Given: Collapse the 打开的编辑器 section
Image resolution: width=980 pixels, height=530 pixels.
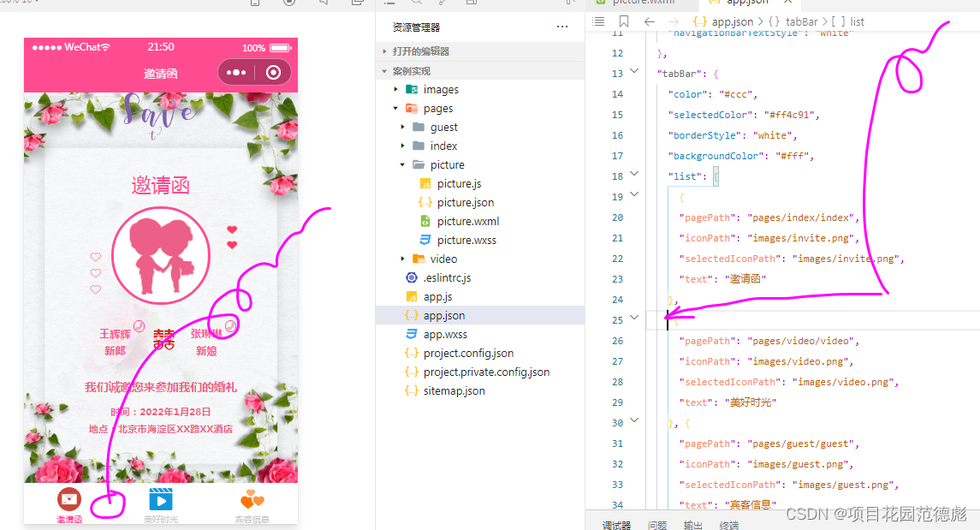Looking at the screenshot, I should (x=384, y=51).
